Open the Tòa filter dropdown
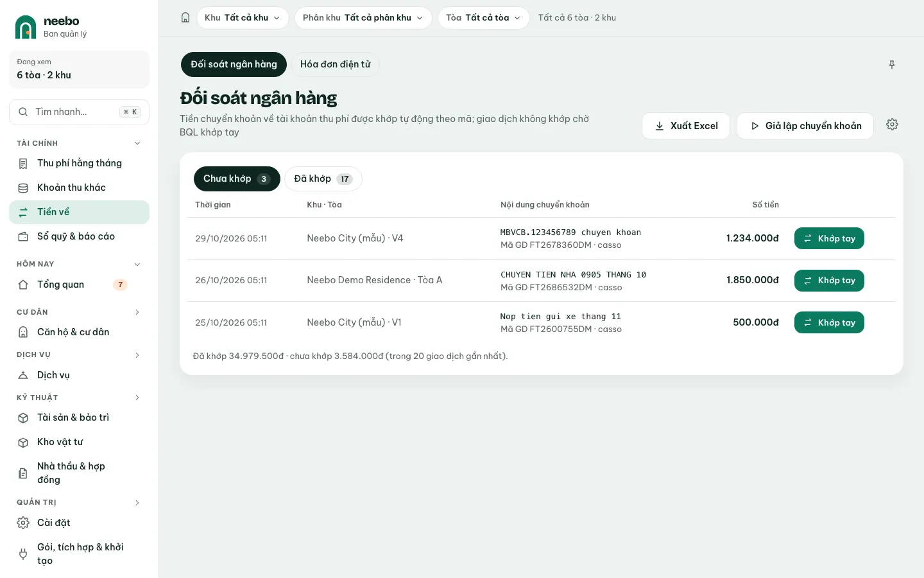Viewport: 924px width, 578px height. 483,18
